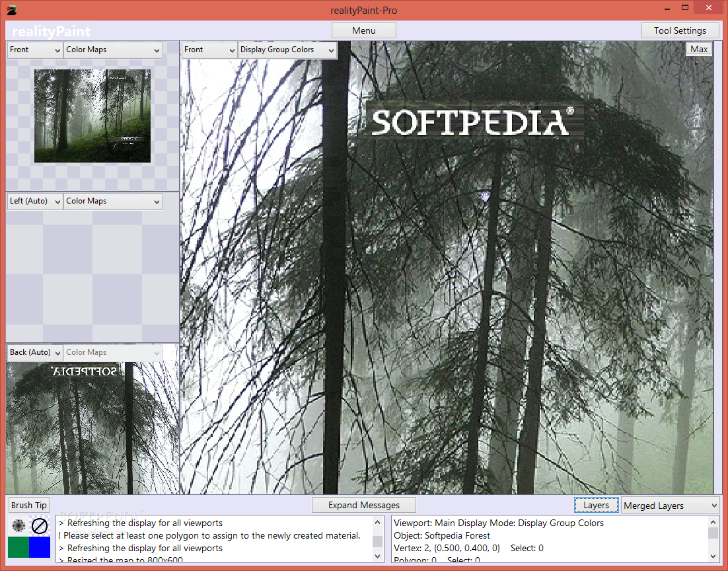Open the Back (Auto) view dropdown
The image size is (728, 571).
tap(35, 353)
